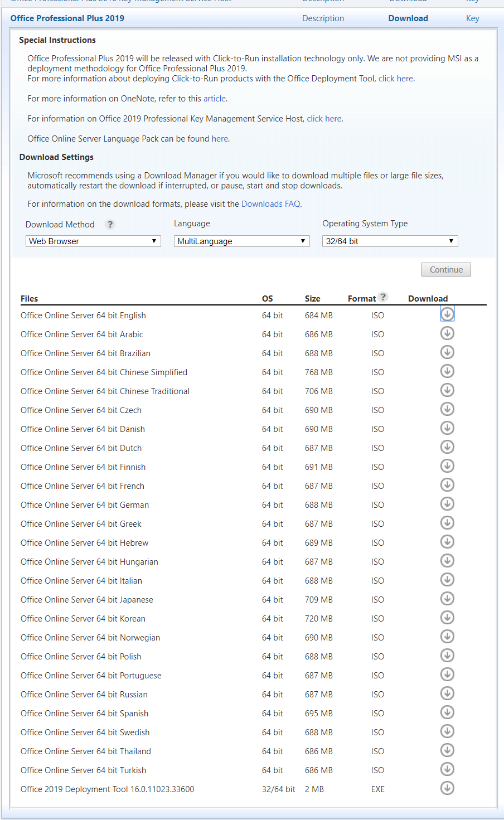504x820 pixels.
Task: Click the Continue button
Action: (x=446, y=270)
